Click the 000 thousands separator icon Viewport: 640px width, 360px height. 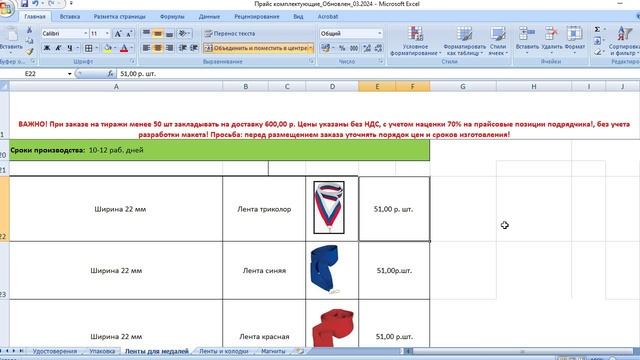coord(354,48)
